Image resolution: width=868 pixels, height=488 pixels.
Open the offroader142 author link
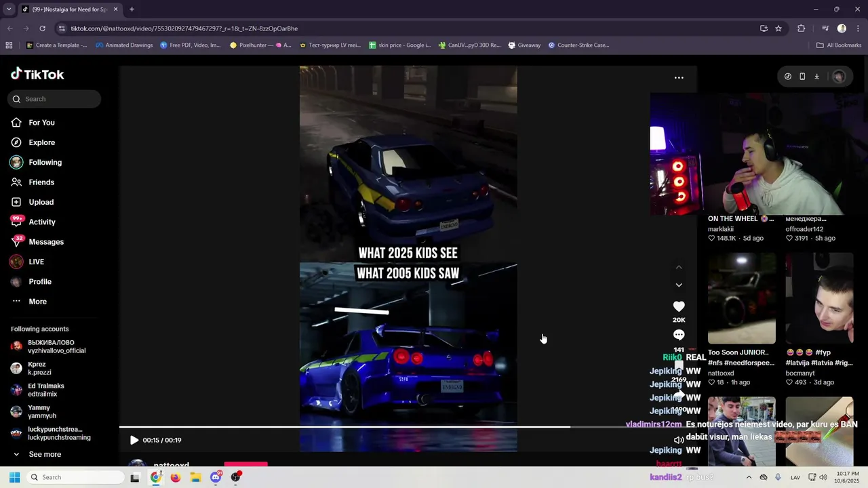point(804,229)
